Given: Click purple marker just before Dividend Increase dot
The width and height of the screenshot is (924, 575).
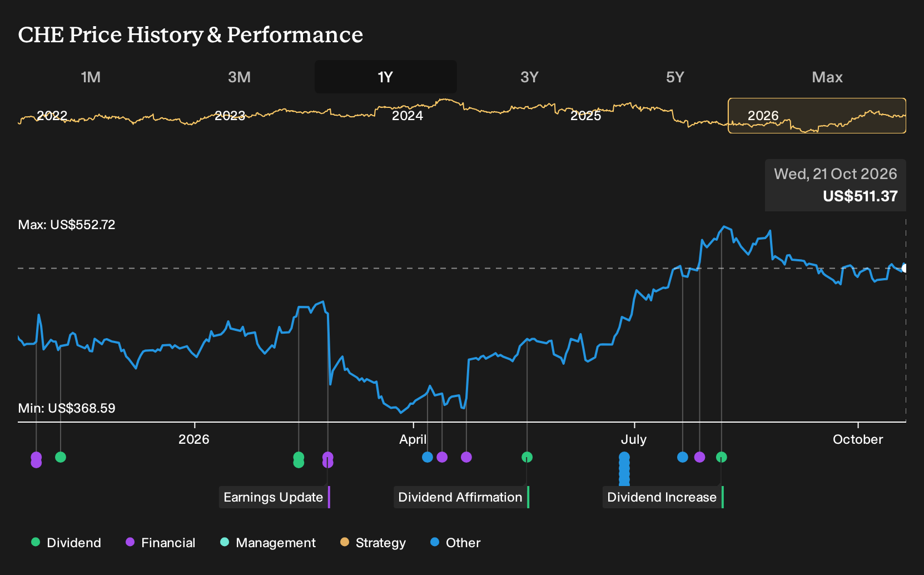Looking at the screenshot, I should pos(699,457).
